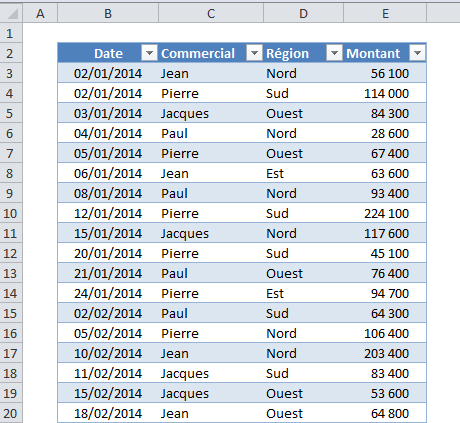Click the Montant header cell

click(385, 53)
